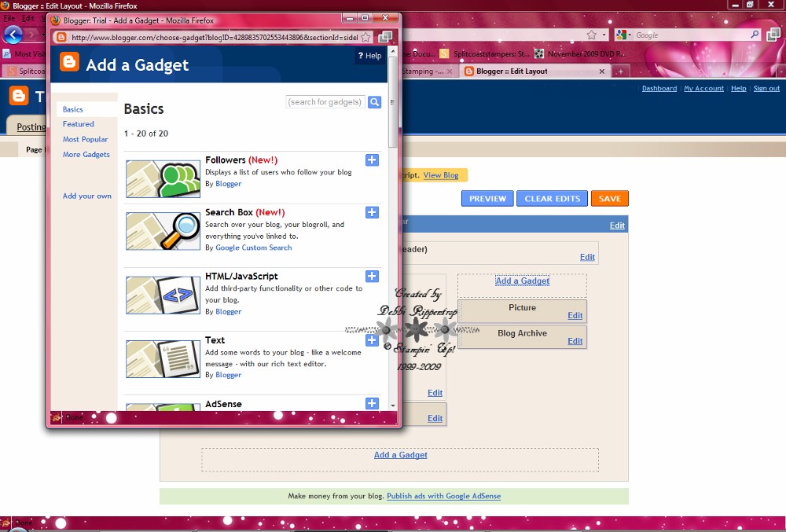This screenshot has width=786, height=532.
Task: Click the gadget search magnifier button
Action: tap(374, 102)
